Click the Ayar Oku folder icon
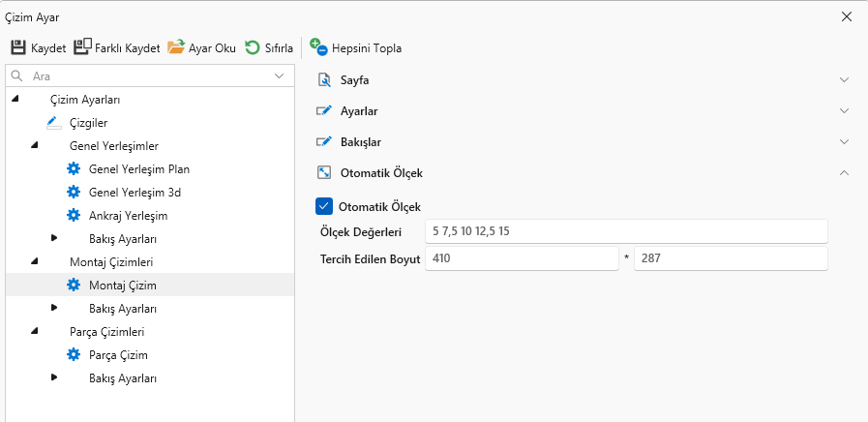The width and height of the screenshot is (868, 422). 175,46
